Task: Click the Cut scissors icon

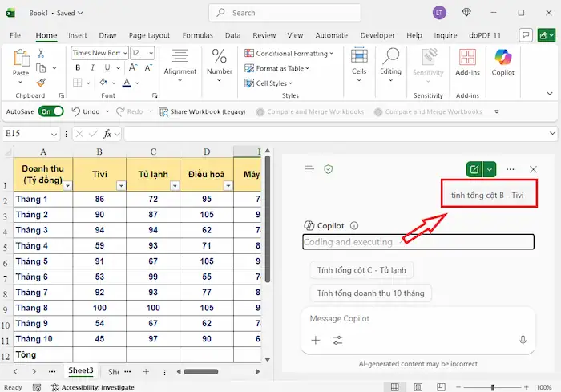Action: 41,53
